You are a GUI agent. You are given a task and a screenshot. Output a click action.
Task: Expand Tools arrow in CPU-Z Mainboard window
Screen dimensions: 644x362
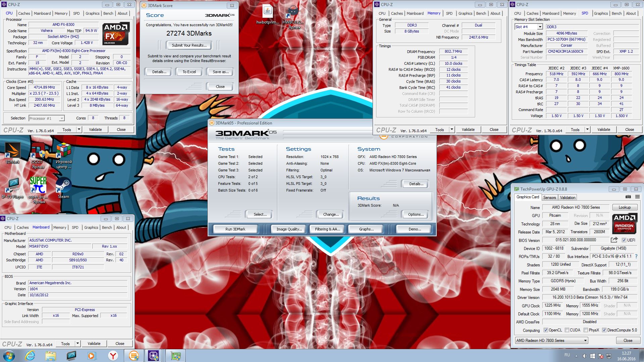(78, 344)
